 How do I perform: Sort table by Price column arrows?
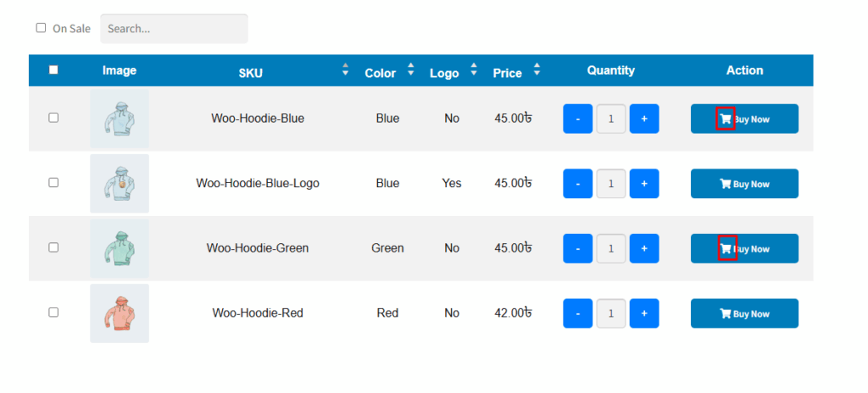click(x=537, y=69)
